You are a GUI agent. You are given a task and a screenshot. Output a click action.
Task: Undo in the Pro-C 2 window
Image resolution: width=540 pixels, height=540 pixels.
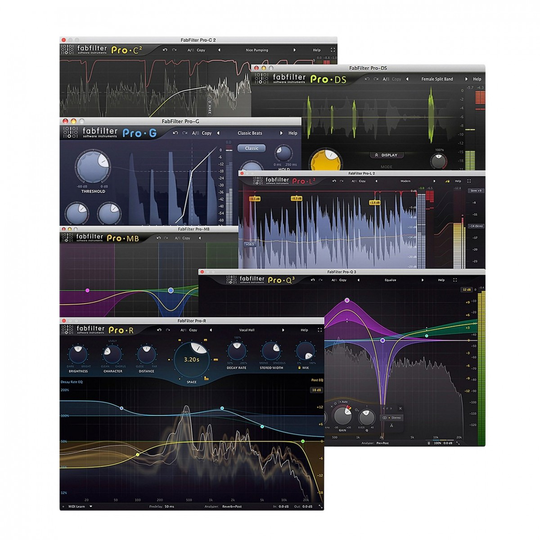pos(165,50)
